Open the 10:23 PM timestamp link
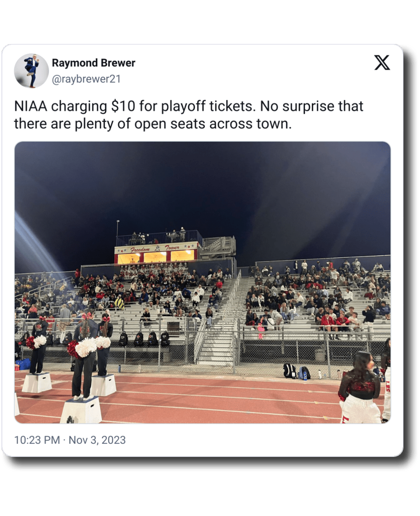 pyautogui.click(x=37, y=440)
